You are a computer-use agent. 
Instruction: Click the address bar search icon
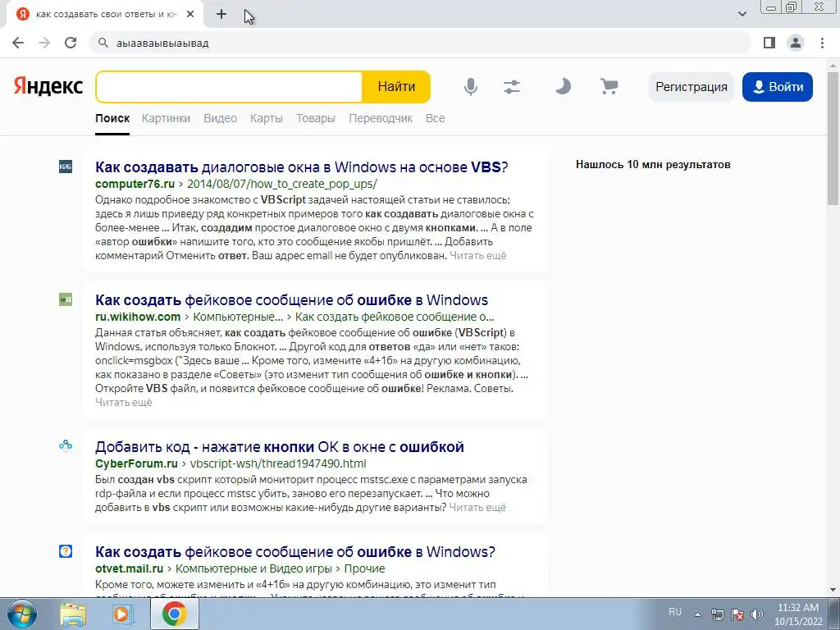click(x=103, y=43)
